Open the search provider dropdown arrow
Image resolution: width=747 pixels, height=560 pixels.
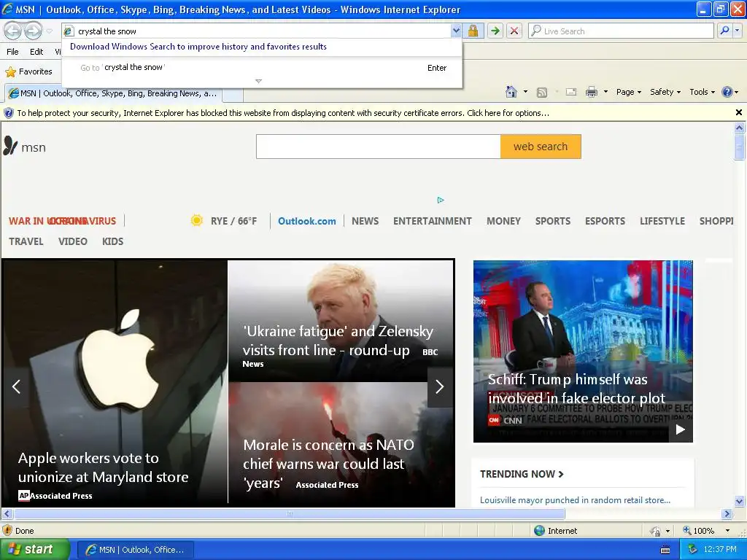(x=738, y=31)
